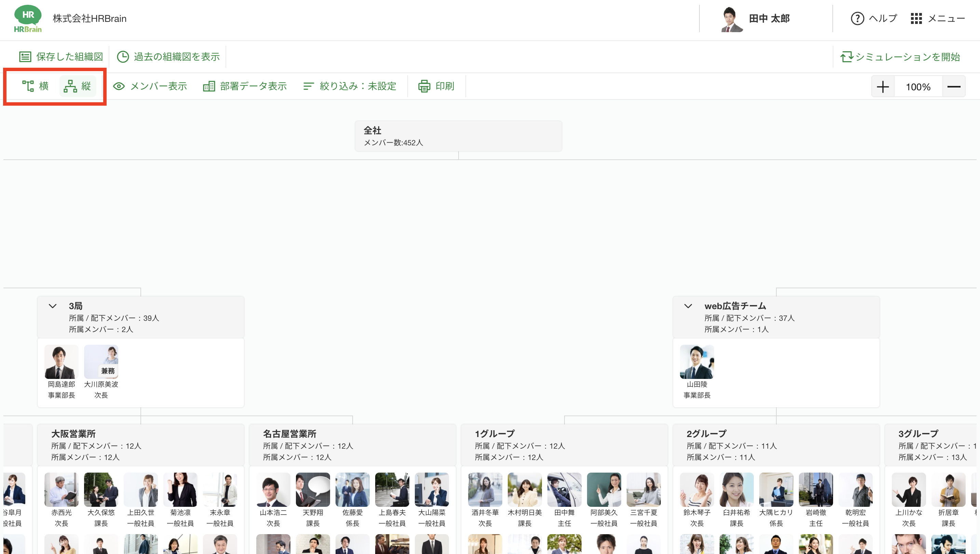Image resolution: width=980 pixels, height=554 pixels.
Task: Zoom out with the minus button
Action: tap(954, 87)
